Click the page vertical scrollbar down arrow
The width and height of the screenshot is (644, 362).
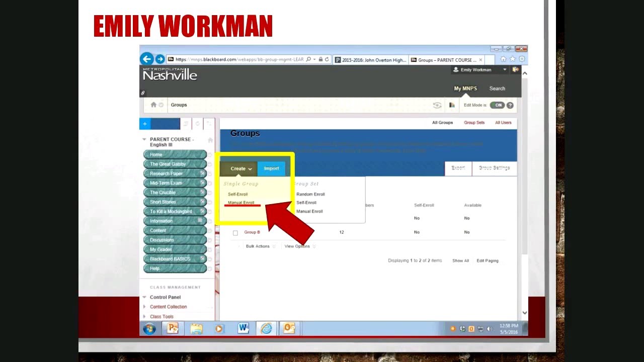(525, 313)
